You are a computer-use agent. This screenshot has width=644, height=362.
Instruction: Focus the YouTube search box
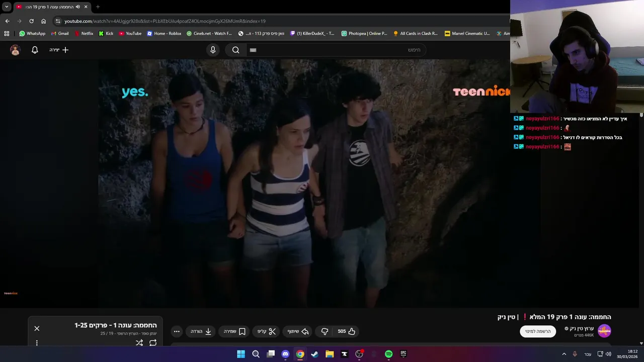pyautogui.click(x=335, y=50)
